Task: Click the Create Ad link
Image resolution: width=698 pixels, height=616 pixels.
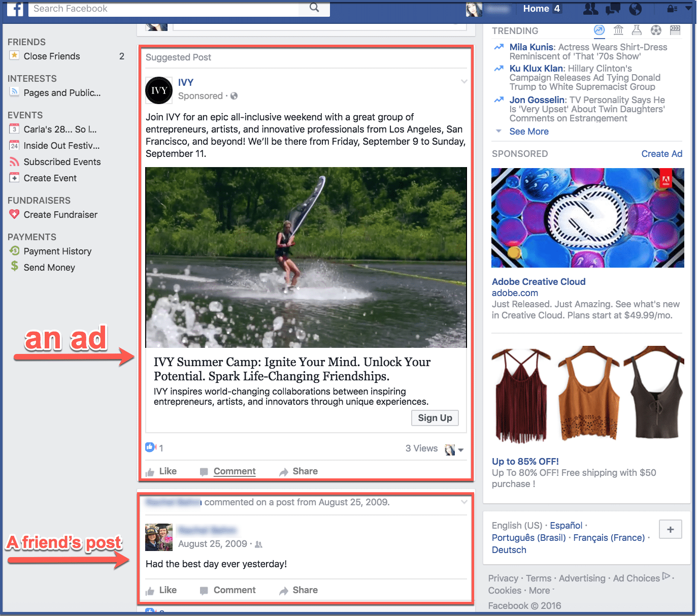Action: point(661,154)
